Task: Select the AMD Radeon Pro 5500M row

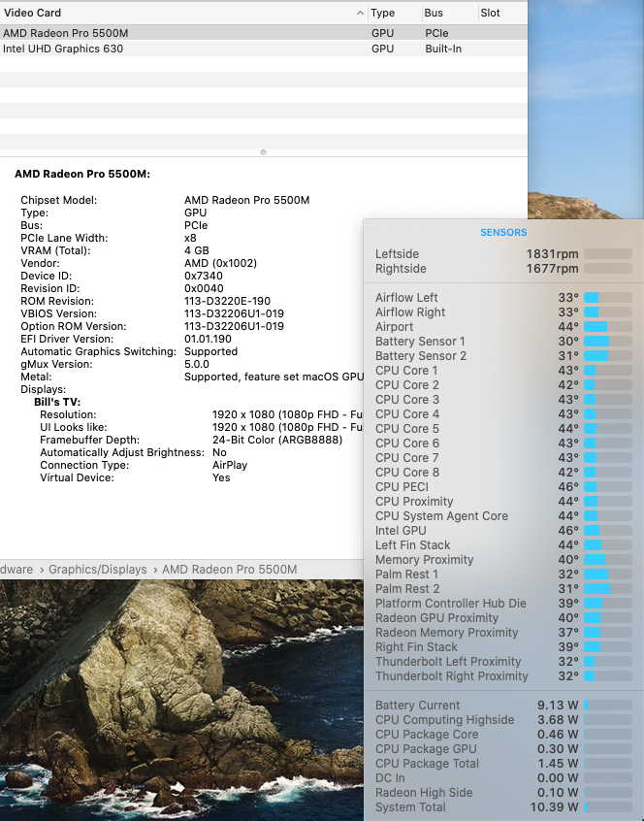Action: point(264,33)
